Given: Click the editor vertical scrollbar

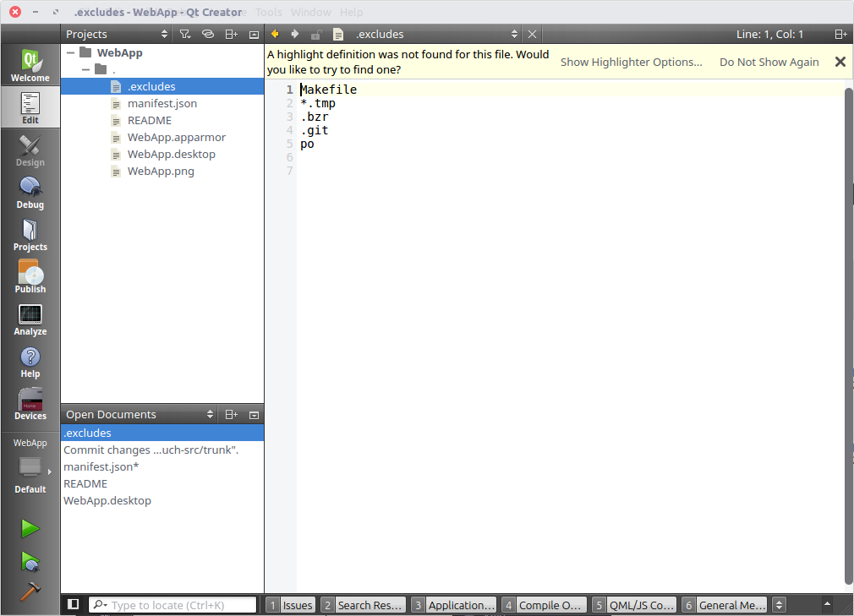Looking at the screenshot, I should tap(849, 335).
